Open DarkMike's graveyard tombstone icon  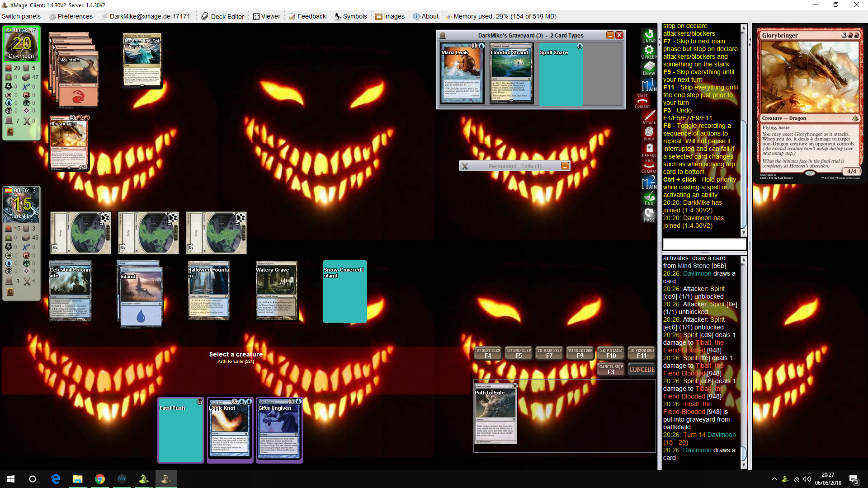click(x=9, y=281)
